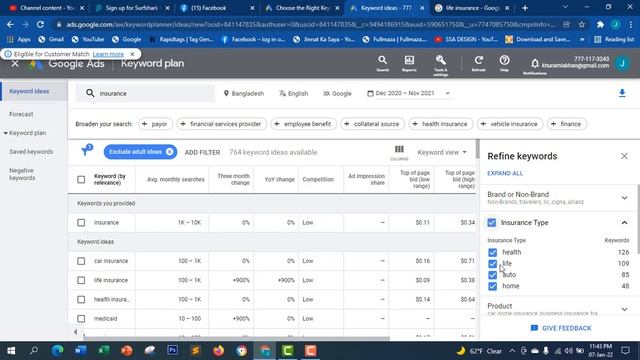Close the Keyword plan with the X icon
This screenshot has width=640, height=360.
[15, 64]
